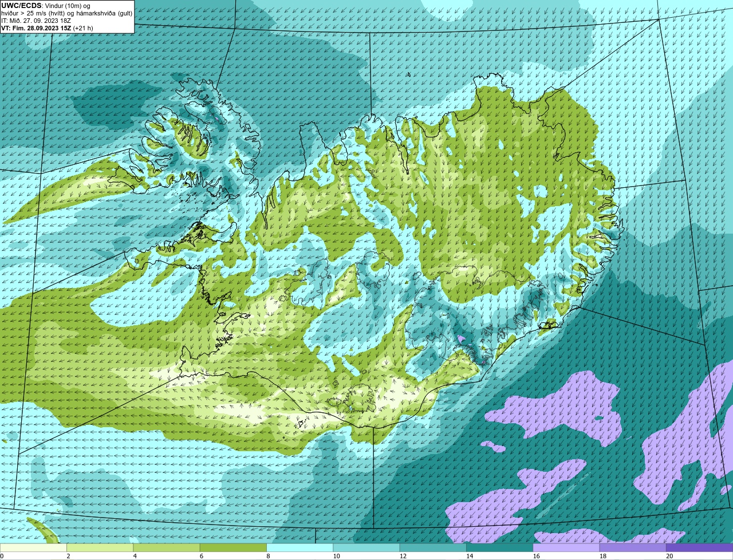Click the 18–20 m/s purple legend swatch
The width and height of the screenshot is (733, 560).
(x=633, y=547)
